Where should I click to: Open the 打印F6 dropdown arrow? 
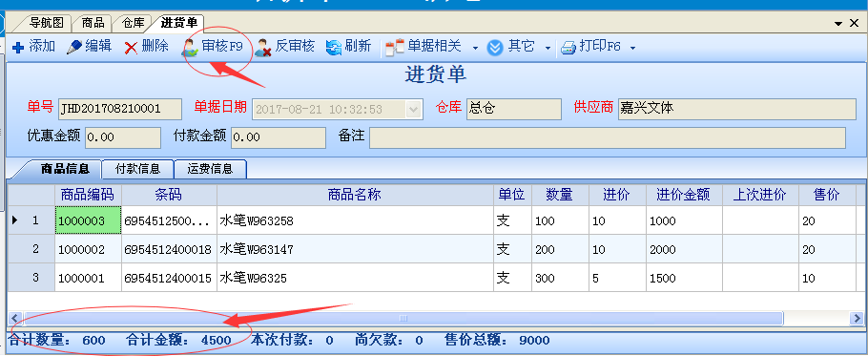point(632,48)
